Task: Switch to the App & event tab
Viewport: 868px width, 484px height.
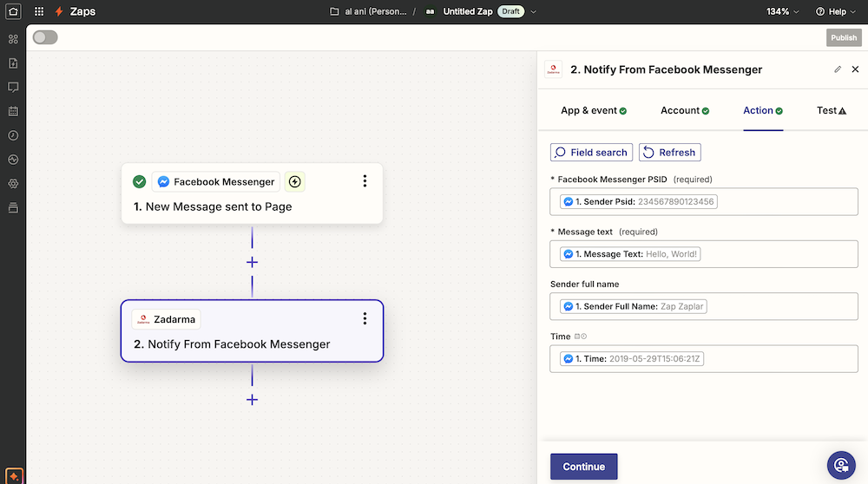Action: click(593, 110)
